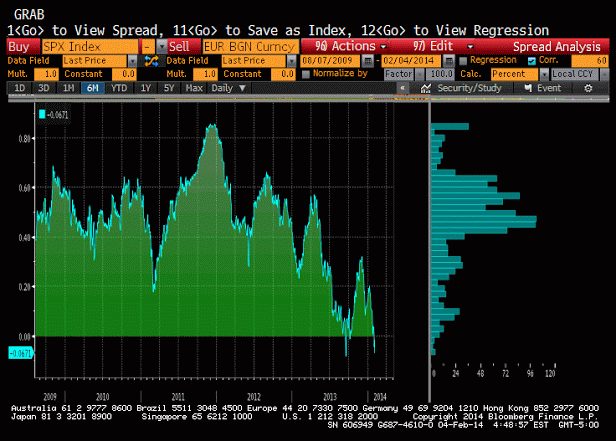Edit the Corr. window value 60
This screenshot has height=441, width=616.
pos(590,61)
